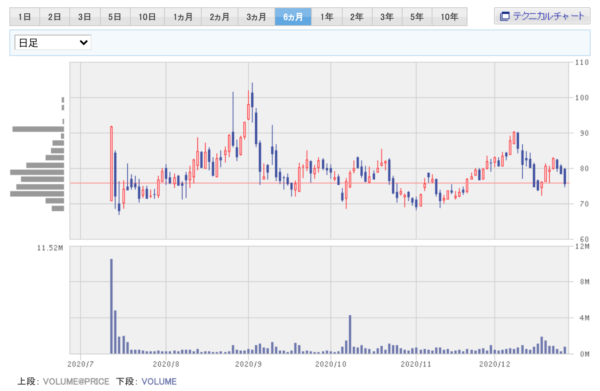Click the window icon beside テクニカルチャート
The image size is (600, 391).
pos(505,16)
